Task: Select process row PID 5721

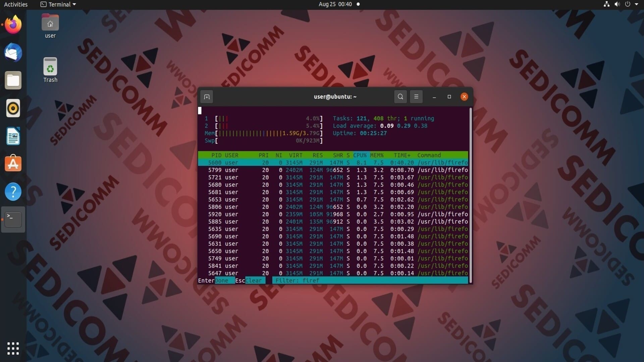Action: (x=333, y=177)
